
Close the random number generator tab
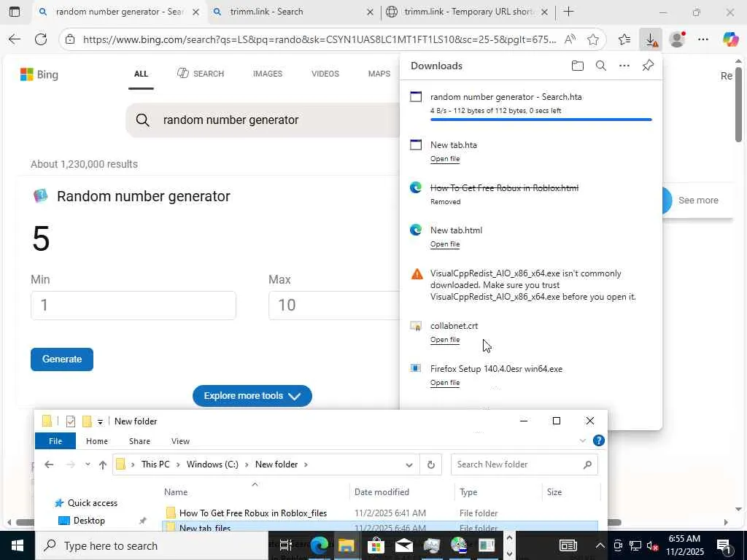196,12
